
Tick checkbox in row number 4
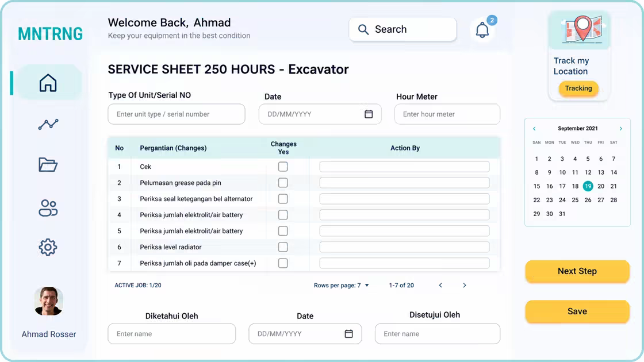[283, 215]
